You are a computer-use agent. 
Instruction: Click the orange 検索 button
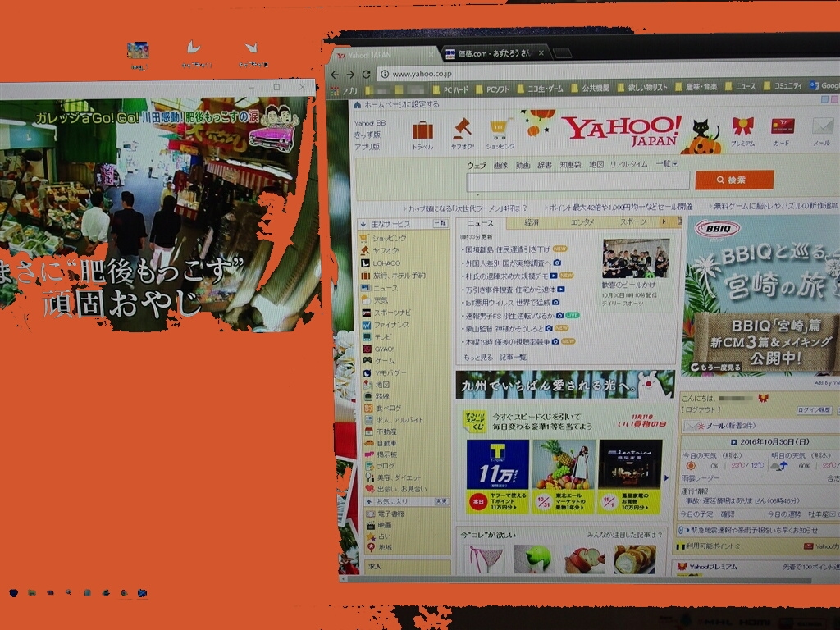pyautogui.click(x=734, y=180)
